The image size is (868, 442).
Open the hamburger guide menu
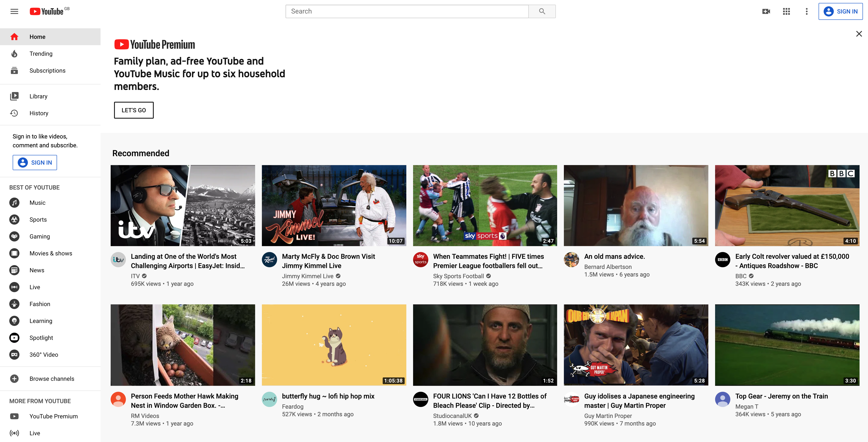[14, 11]
